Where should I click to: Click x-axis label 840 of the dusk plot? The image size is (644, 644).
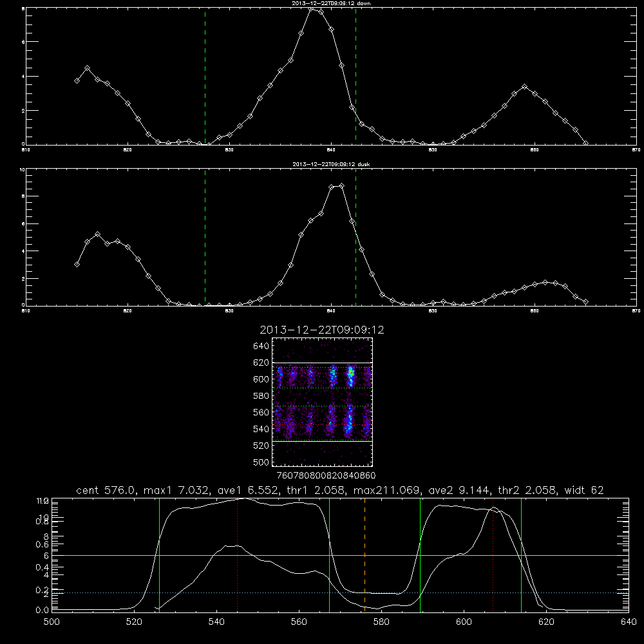332,311
